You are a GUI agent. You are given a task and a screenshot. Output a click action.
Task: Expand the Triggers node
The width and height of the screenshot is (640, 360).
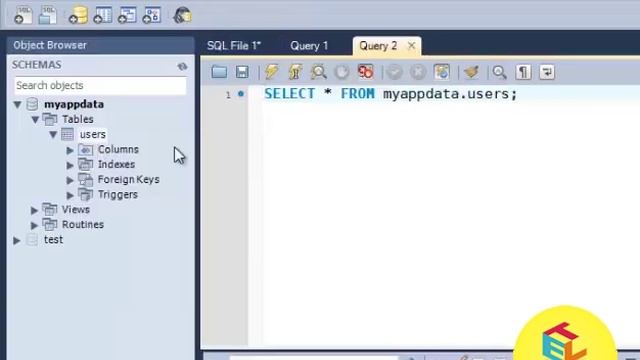70,195
